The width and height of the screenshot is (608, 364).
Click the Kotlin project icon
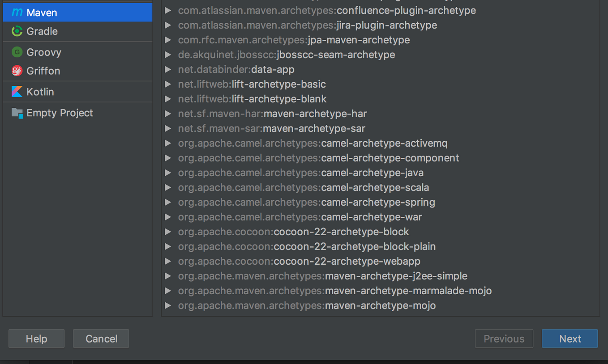[x=17, y=92]
